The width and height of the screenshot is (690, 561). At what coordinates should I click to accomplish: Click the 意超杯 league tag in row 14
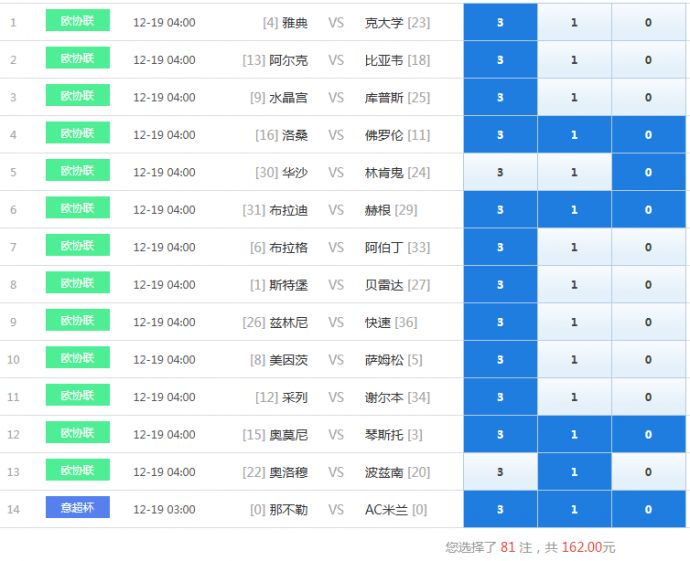click(77, 508)
